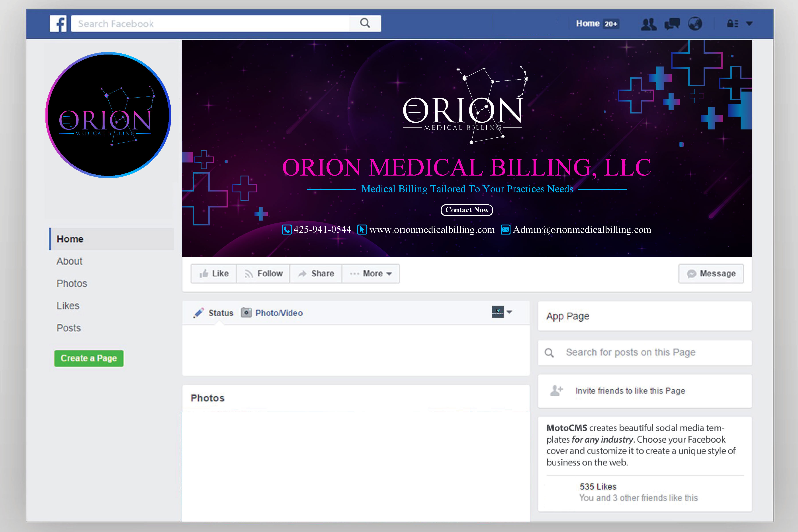
Task: Click the Follow button
Action: [x=263, y=274]
